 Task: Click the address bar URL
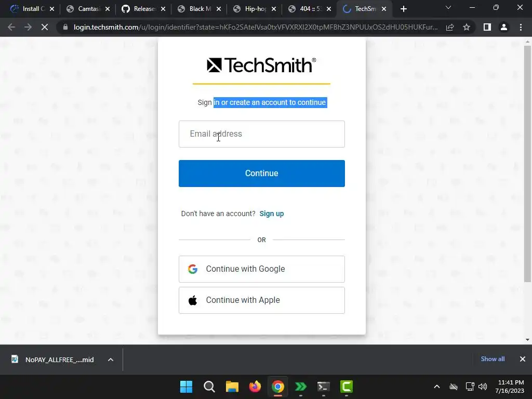[x=255, y=27]
